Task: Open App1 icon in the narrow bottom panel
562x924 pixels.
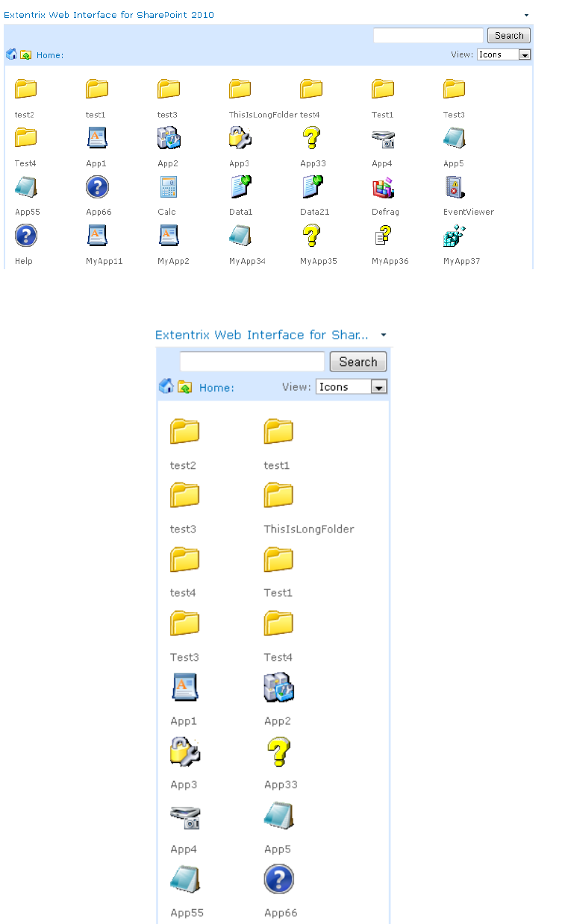Action: pyautogui.click(x=184, y=688)
